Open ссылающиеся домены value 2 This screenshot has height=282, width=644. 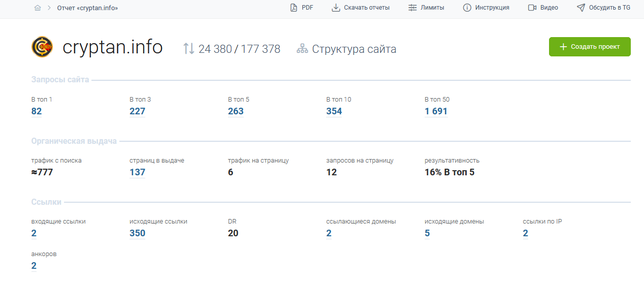pos(329,233)
